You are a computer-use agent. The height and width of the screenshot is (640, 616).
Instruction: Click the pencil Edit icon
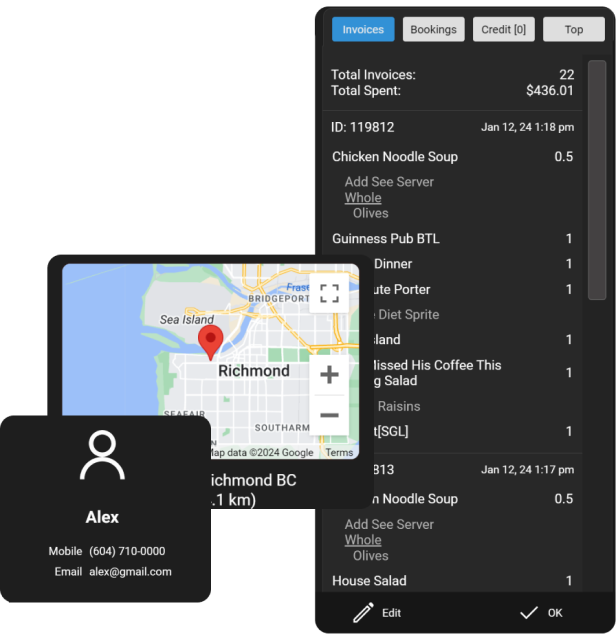(x=363, y=612)
